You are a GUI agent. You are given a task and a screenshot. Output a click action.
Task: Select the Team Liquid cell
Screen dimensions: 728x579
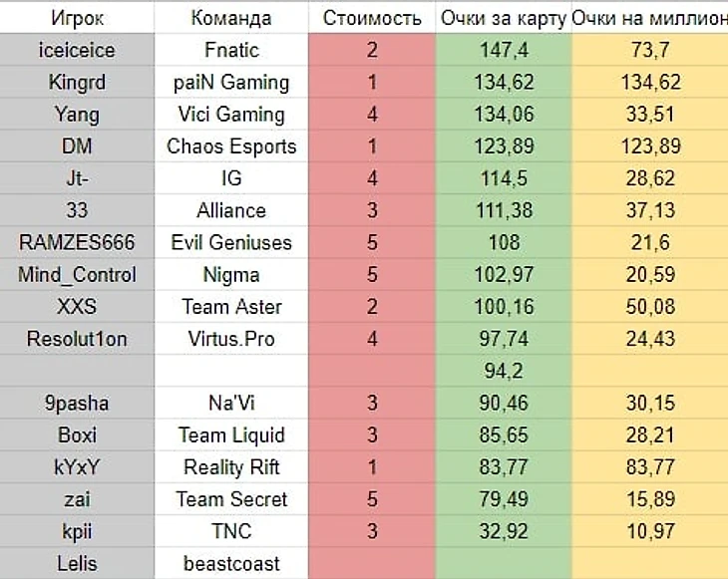pos(231,434)
